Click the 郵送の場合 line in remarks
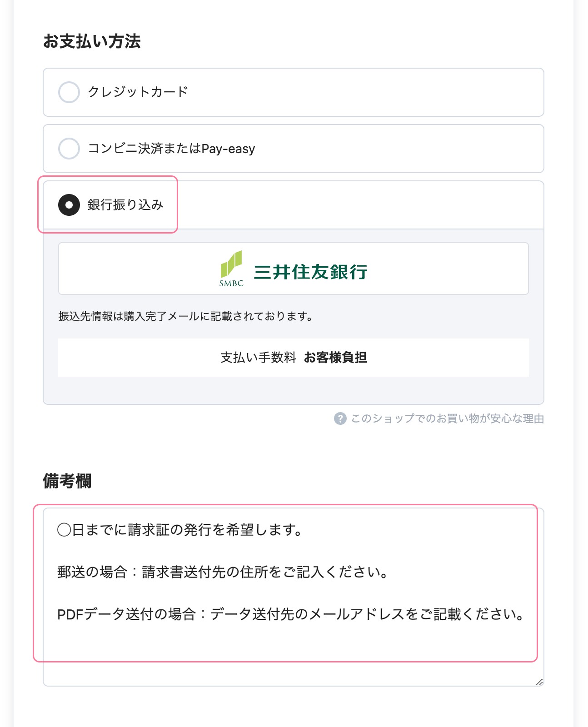588x727 pixels. [223, 572]
